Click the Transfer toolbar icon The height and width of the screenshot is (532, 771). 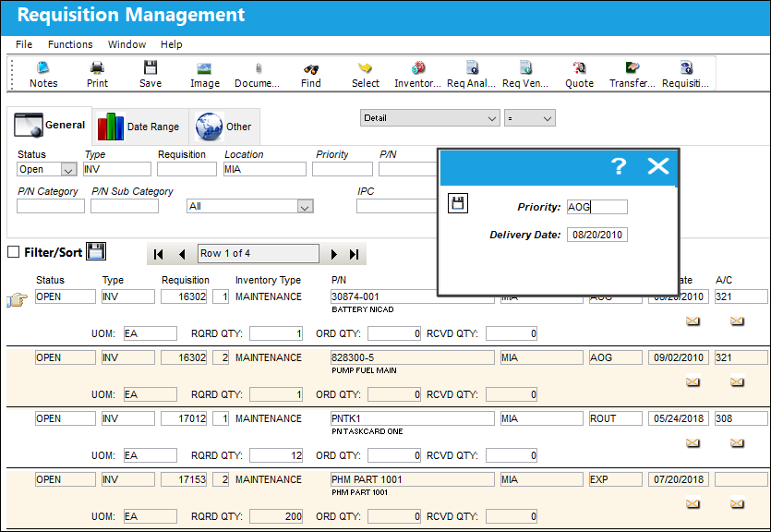[632, 74]
